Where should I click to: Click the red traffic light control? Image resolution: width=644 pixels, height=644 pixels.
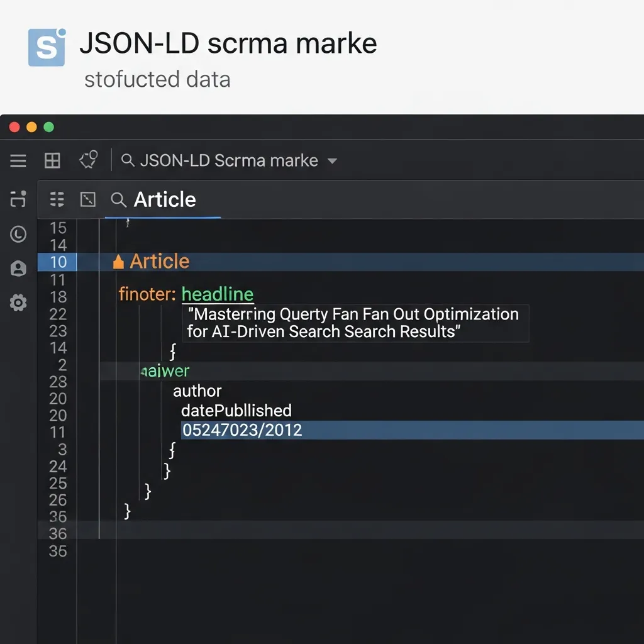coord(14,126)
